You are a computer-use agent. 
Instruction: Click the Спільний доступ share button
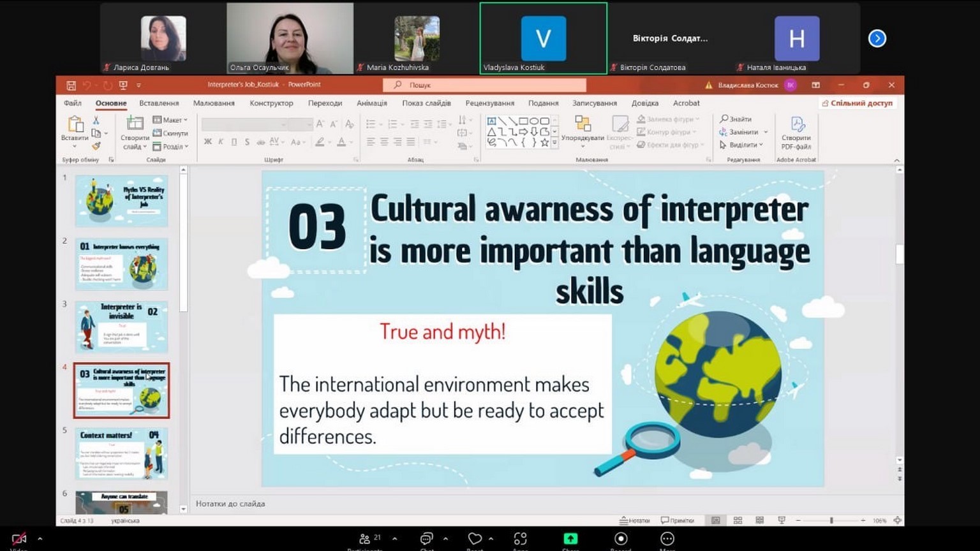[857, 103]
